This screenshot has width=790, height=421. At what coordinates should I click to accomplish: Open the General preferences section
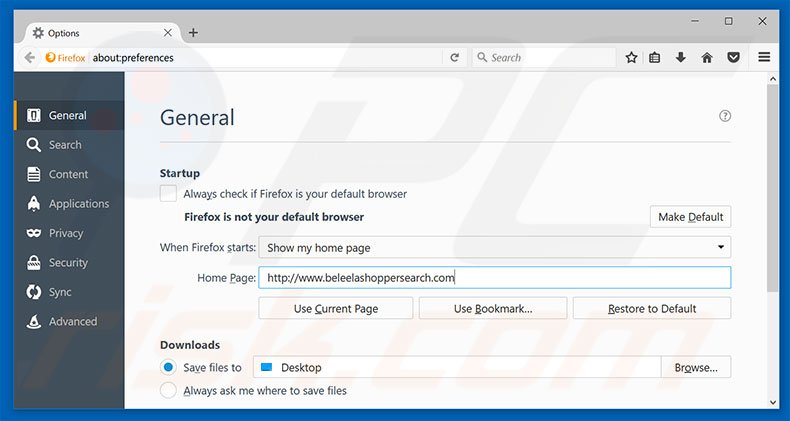(x=69, y=115)
